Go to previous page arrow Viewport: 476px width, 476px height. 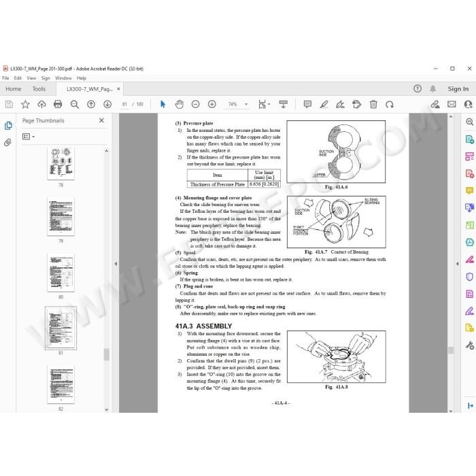[x=91, y=105]
